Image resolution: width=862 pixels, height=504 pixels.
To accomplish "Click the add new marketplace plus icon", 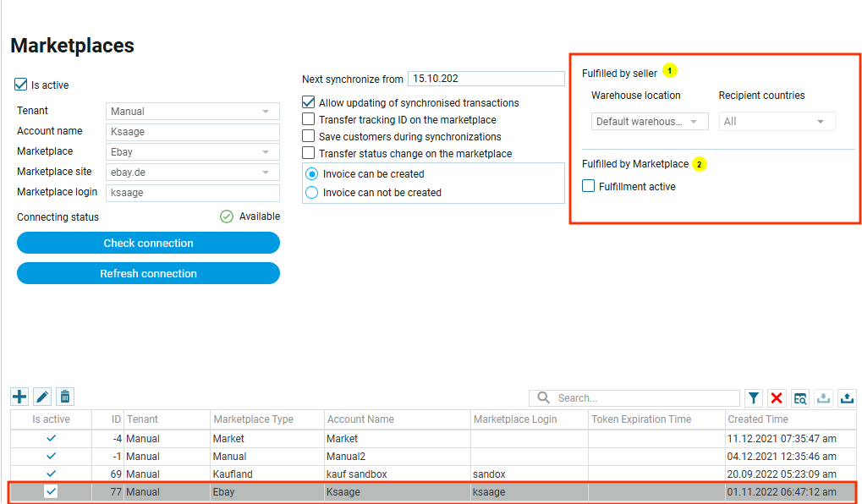I will click(x=19, y=397).
